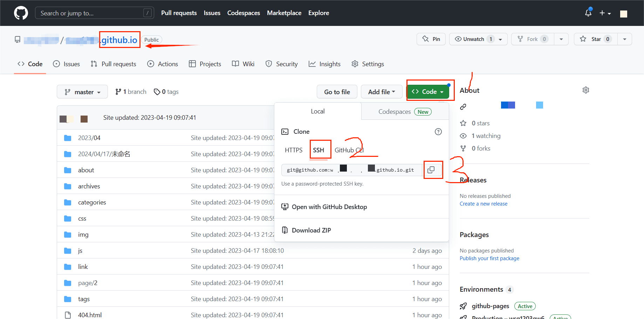Image resolution: width=644 pixels, height=319 pixels.
Task: Open the repository Settings tab
Action: click(368, 64)
